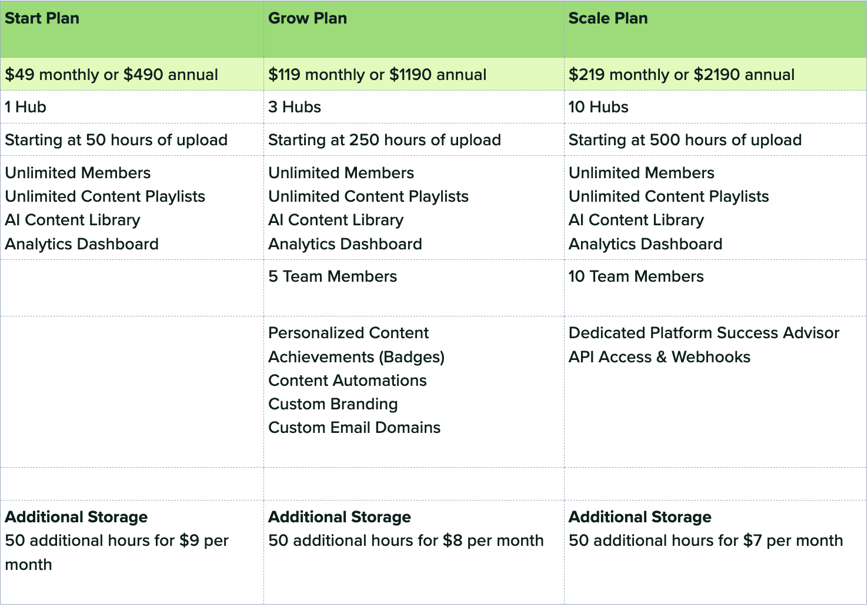
Task: Click API Access & Webhooks text
Action: pos(659,357)
